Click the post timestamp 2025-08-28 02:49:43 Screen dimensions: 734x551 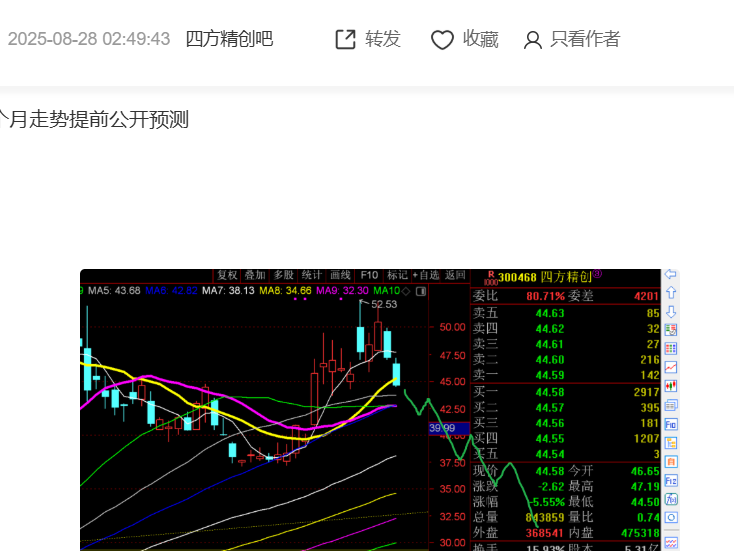[x=89, y=39]
